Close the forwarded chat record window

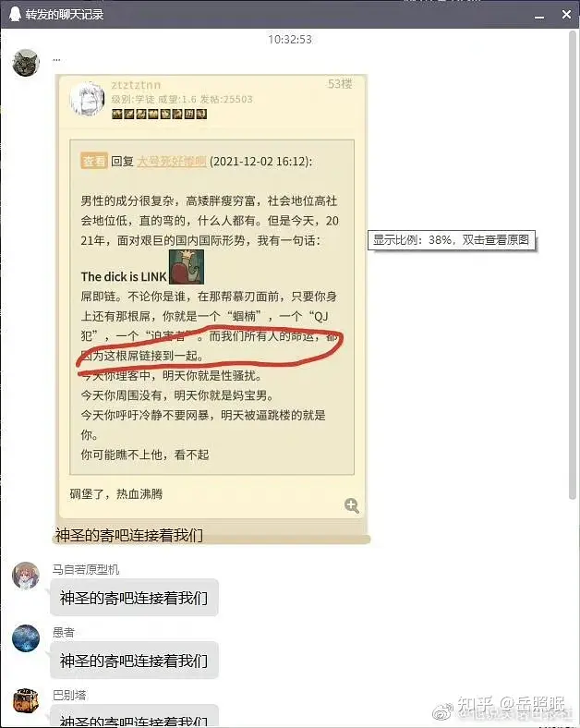pyautogui.click(x=566, y=15)
